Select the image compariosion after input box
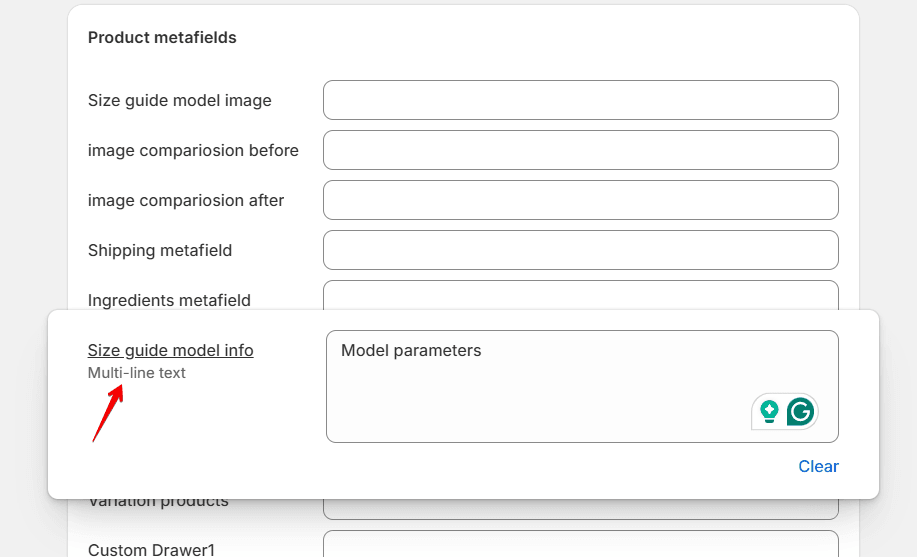The image size is (917, 557). click(x=581, y=200)
